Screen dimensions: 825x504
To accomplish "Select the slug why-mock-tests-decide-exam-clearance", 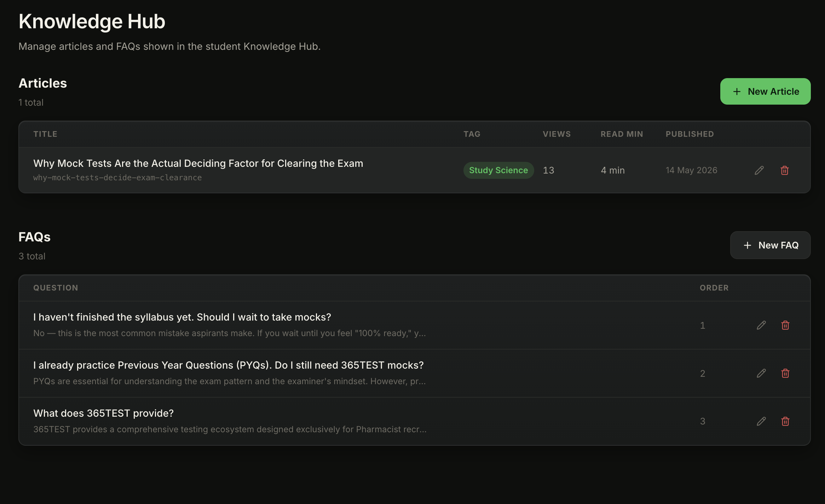I will point(117,178).
